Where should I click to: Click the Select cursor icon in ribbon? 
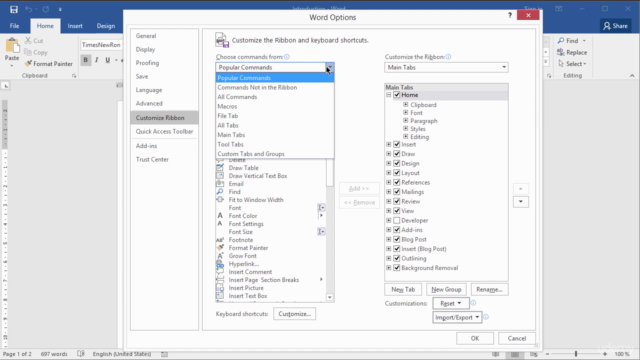tap(561, 64)
